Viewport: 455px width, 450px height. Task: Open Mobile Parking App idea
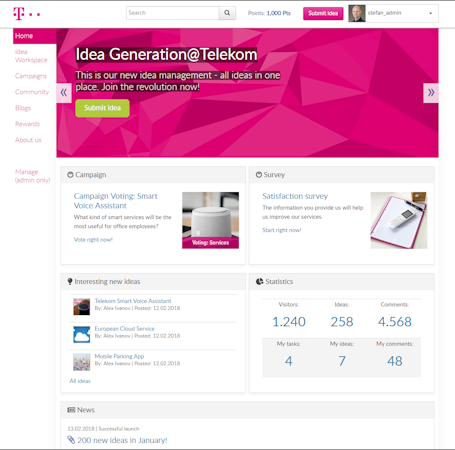119,356
